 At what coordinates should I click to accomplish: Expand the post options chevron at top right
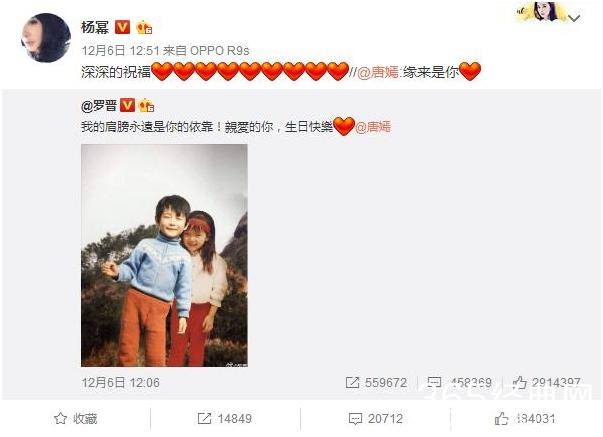(x=574, y=18)
